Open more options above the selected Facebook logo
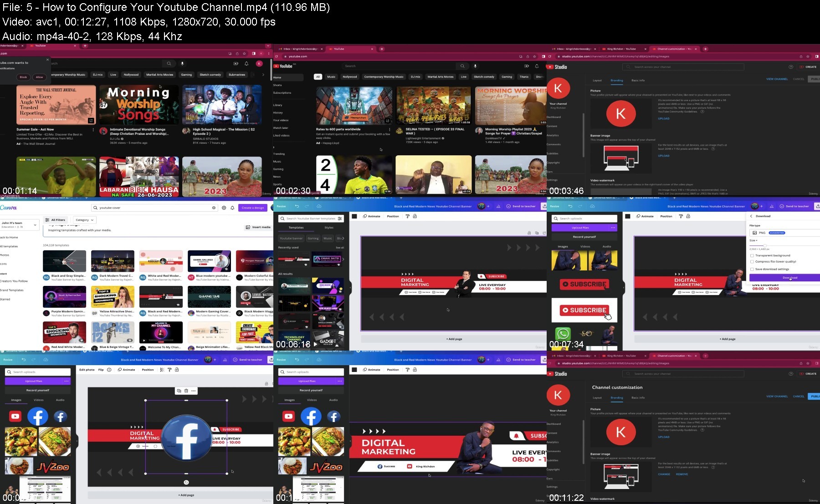Viewport: 820px width, 504px height. point(194,391)
